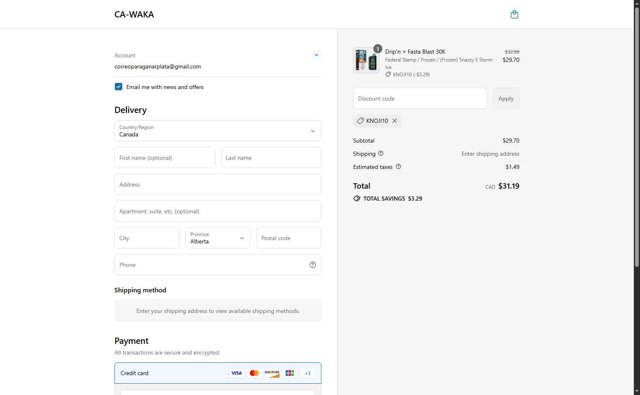The width and height of the screenshot is (640, 395).
Task: Click the shipping methods placeholder message
Action: (218, 311)
